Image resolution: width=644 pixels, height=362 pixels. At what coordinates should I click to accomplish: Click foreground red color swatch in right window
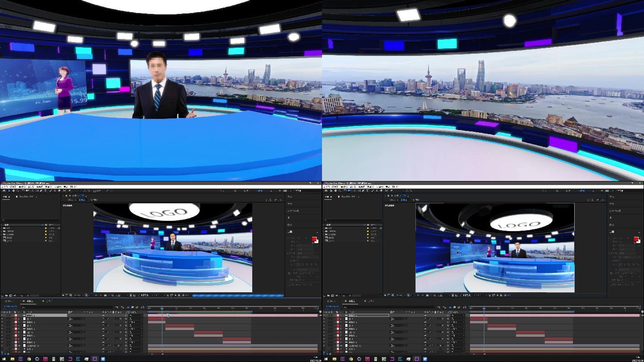(x=636, y=239)
